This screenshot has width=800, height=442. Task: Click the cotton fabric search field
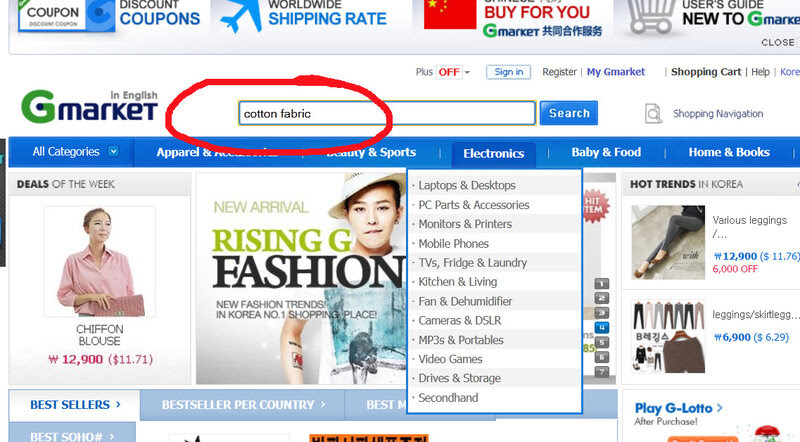[x=387, y=113]
